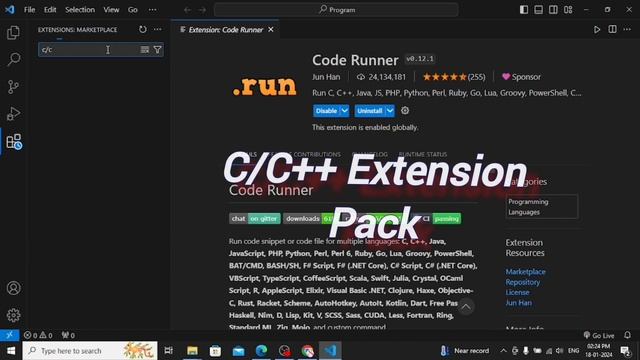The image size is (640, 360).
Task: Open the editor more actions menu
Action: coord(627,29)
